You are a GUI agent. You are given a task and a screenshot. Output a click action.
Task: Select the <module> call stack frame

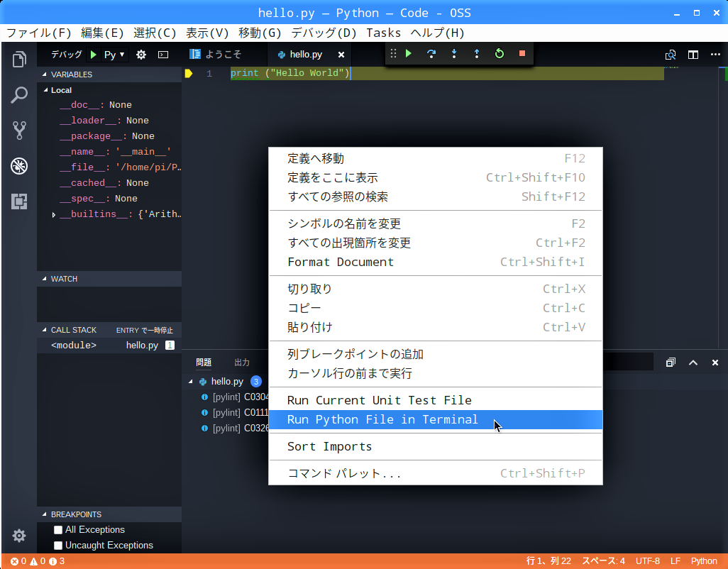[109, 346]
